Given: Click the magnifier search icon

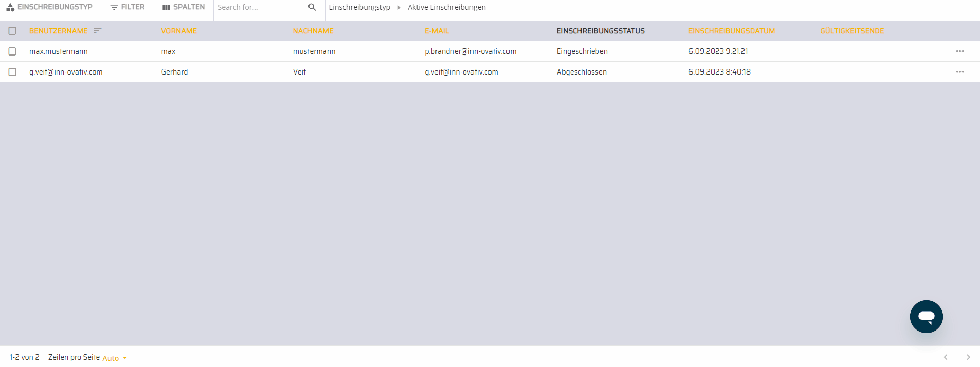Looking at the screenshot, I should click(x=312, y=7).
